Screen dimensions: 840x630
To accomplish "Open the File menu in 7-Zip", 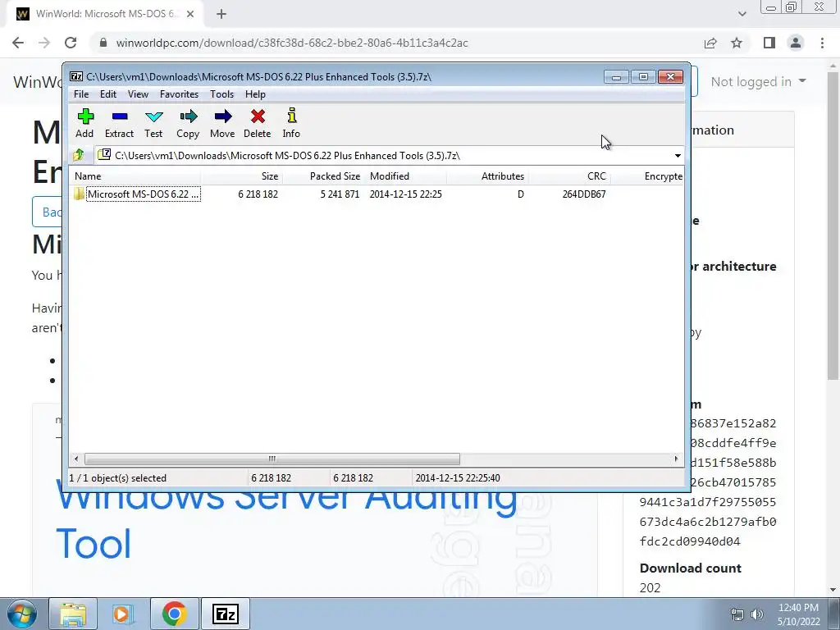I will pyautogui.click(x=81, y=94).
